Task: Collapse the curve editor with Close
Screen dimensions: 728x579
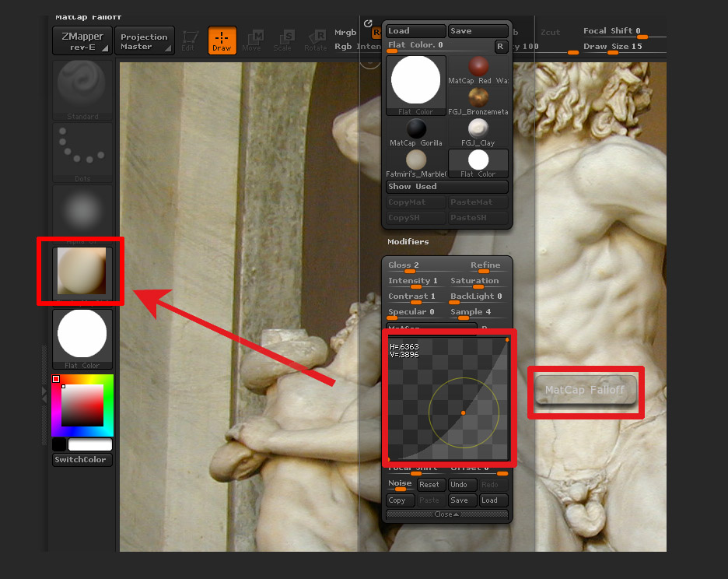Action: tap(446, 514)
